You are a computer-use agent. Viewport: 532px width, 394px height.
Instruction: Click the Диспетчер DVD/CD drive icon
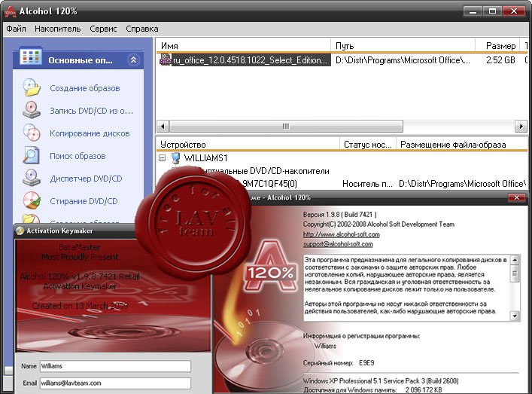[31, 178]
